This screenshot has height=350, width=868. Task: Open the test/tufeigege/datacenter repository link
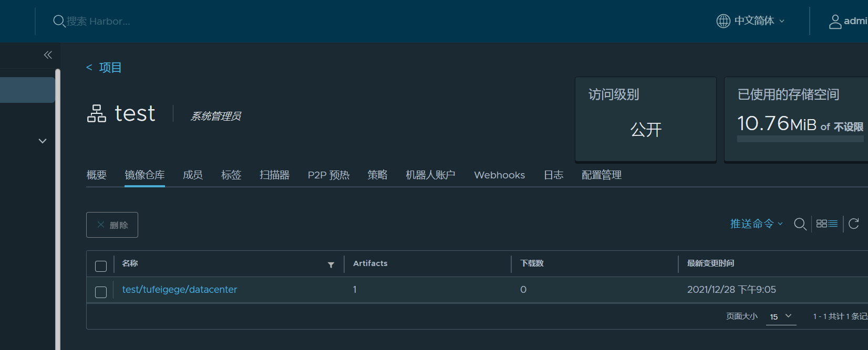click(180, 289)
